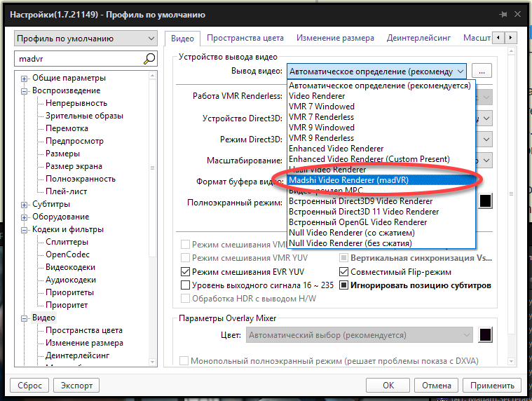532x401 pixels.
Task: Select Видеокодеки in the settings tree
Action: pyautogui.click(x=70, y=267)
